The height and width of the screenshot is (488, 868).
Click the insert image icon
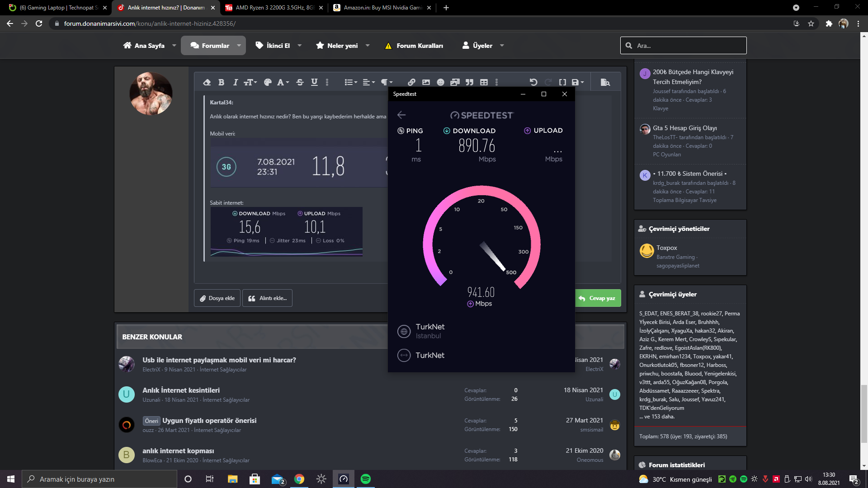(x=426, y=82)
